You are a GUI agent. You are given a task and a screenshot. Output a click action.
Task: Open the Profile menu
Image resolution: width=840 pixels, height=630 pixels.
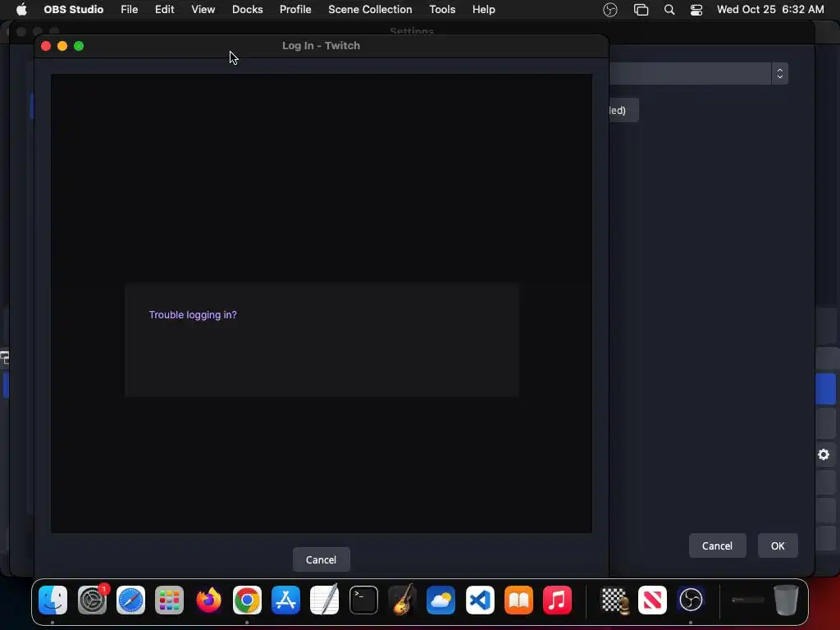click(295, 9)
